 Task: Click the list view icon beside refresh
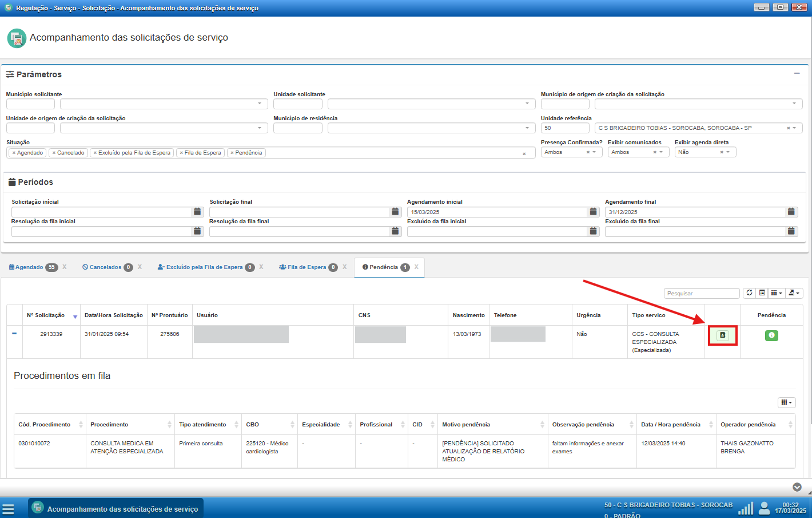pyautogui.click(x=762, y=293)
